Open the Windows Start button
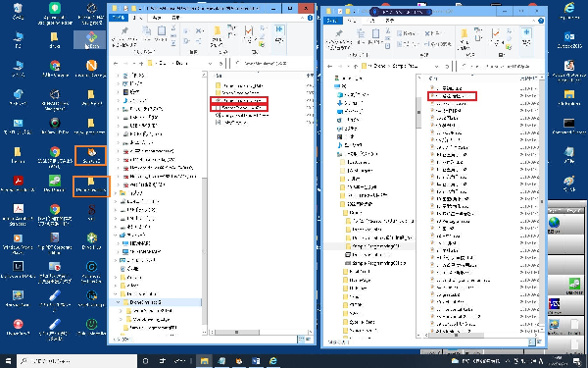Viewport: 588px width, 368px height. tap(8, 361)
